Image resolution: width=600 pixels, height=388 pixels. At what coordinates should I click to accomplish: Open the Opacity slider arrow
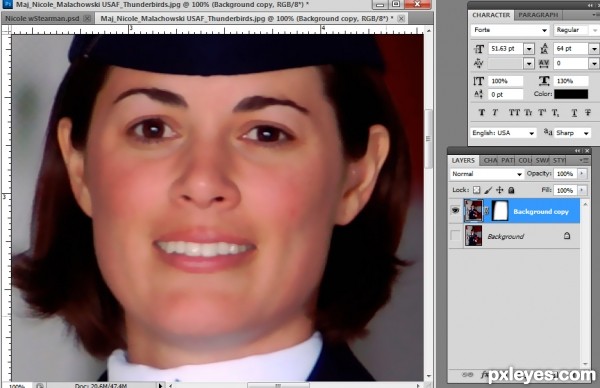click(582, 174)
